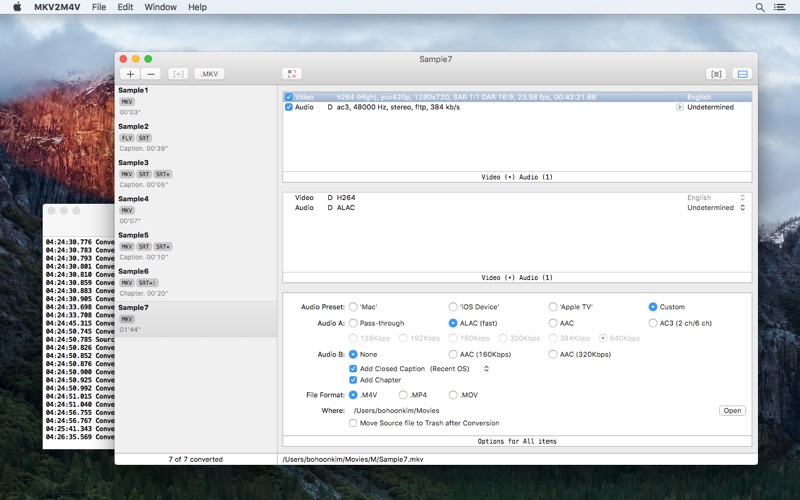The height and width of the screenshot is (500, 800).
Task: Click the SRT tag under Sample2
Action: [x=144, y=138]
